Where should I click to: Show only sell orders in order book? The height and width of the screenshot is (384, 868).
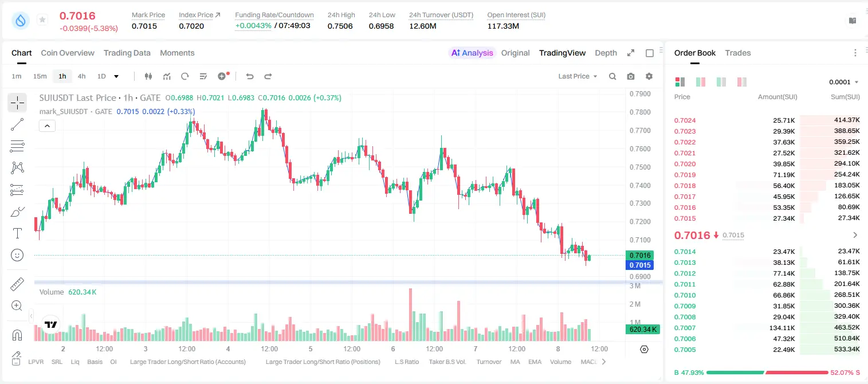(x=742, y=82)
